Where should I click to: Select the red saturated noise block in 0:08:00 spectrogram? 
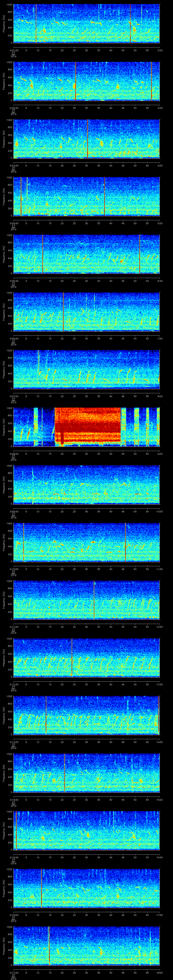click(88, 426)
